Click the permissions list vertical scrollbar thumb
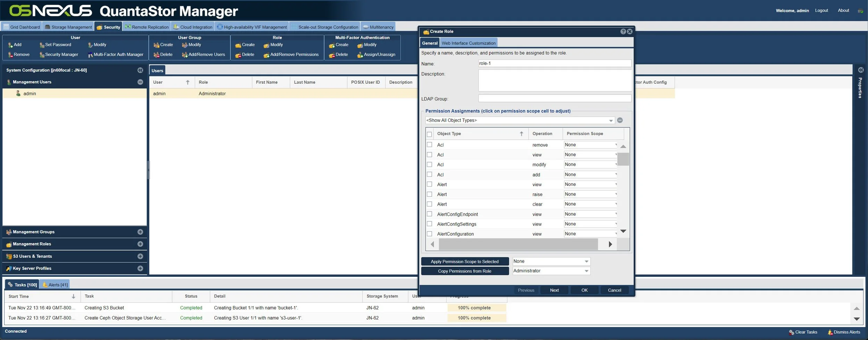868x340 pixels. (623, 159)
